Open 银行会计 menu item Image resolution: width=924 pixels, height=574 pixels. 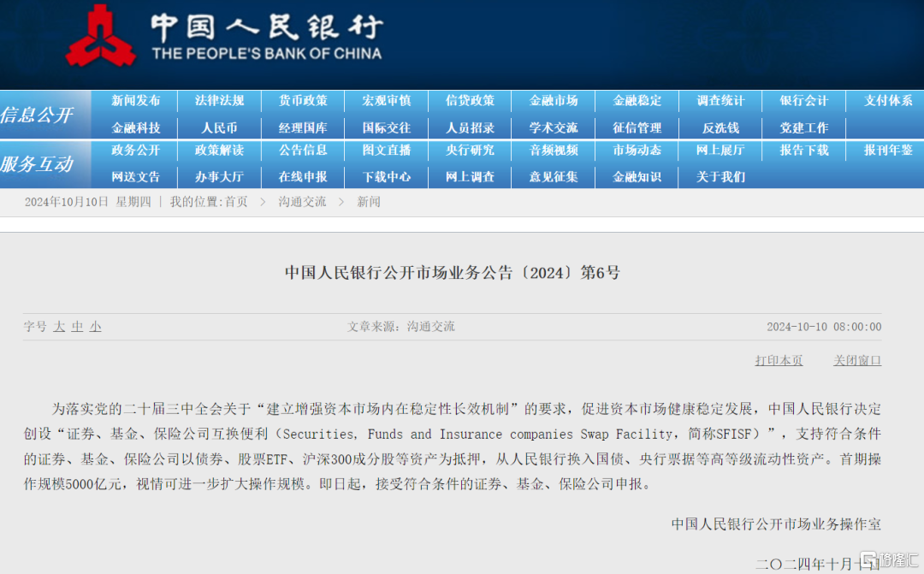click(803, 101)
